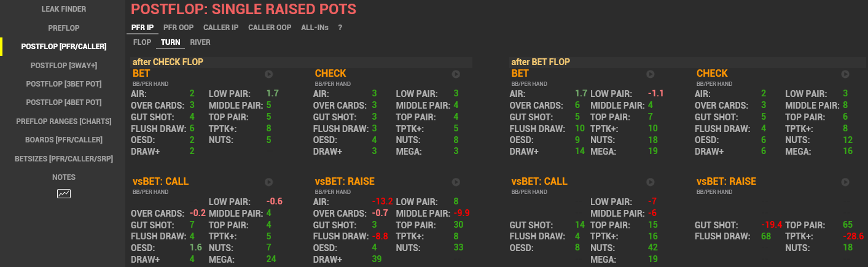
Task: Go to PREFLOP RANGES [CHARTS] section
Action: [64, 121]
